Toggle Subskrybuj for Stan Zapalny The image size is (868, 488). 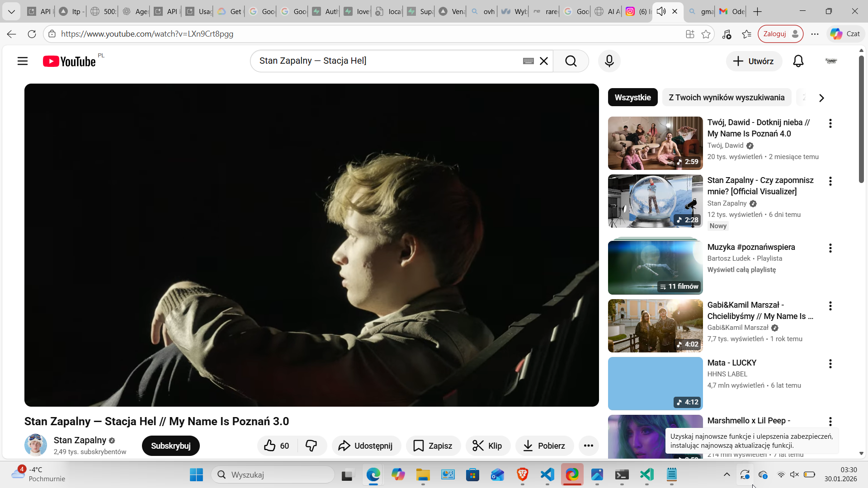click(170, 446)
